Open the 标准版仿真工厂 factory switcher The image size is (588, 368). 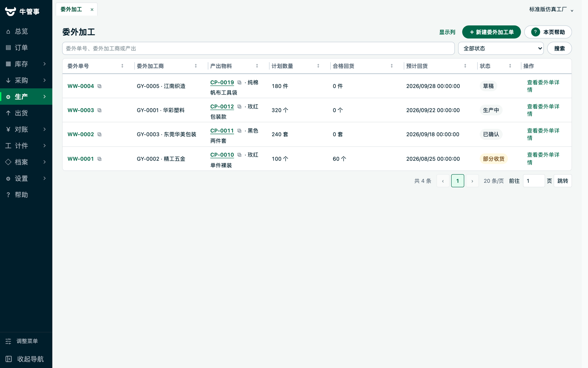pos(551,10)
